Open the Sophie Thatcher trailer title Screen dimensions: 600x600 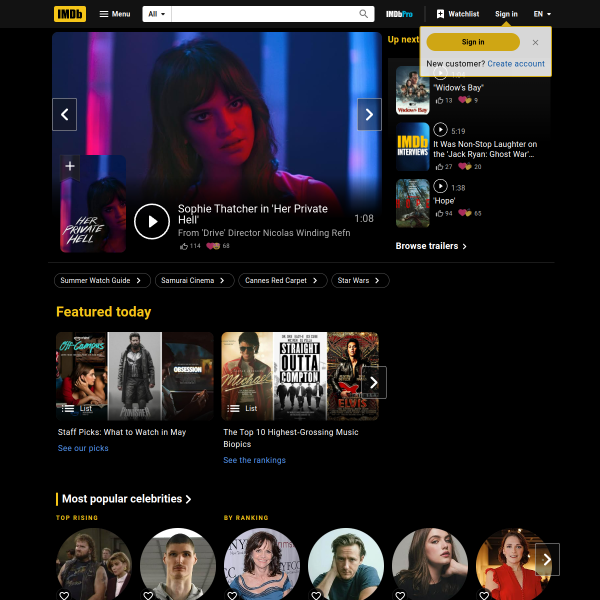tap(253, 214)
